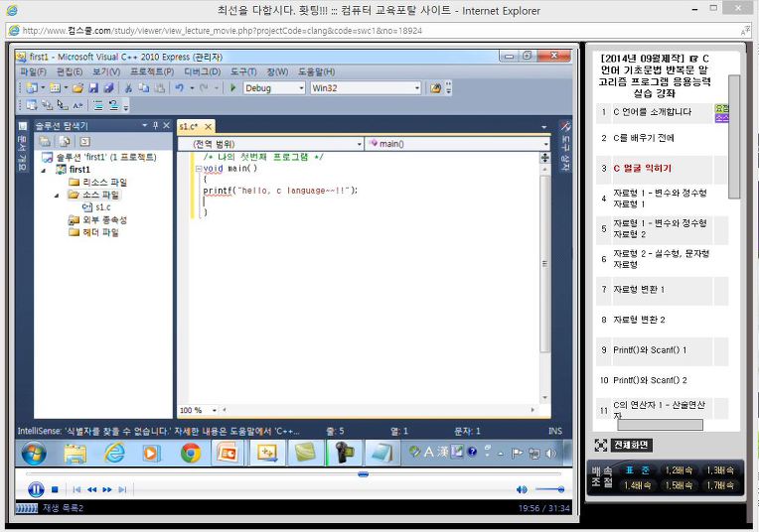Open Chrome from the recorded taskbar

pyautogui.click(x=190, y=454)
